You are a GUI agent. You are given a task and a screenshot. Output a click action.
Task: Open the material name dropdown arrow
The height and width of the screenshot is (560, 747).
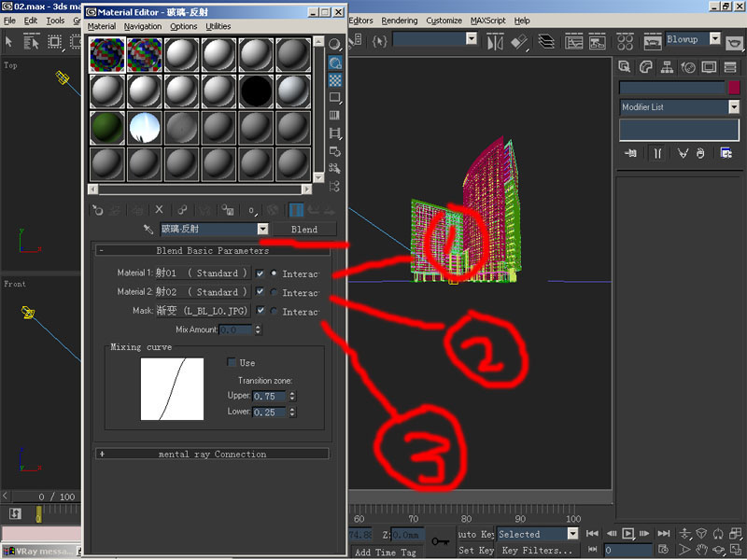(x=263, y=229)
